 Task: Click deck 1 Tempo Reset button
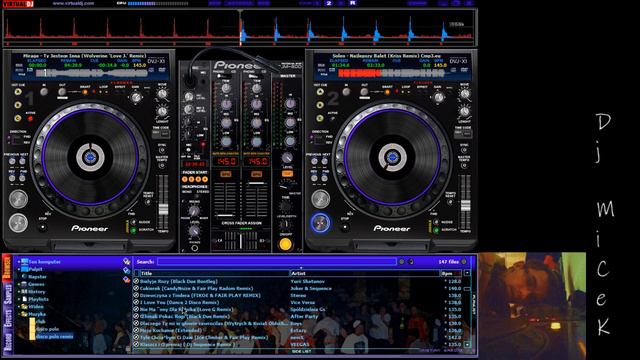point(148,202)
